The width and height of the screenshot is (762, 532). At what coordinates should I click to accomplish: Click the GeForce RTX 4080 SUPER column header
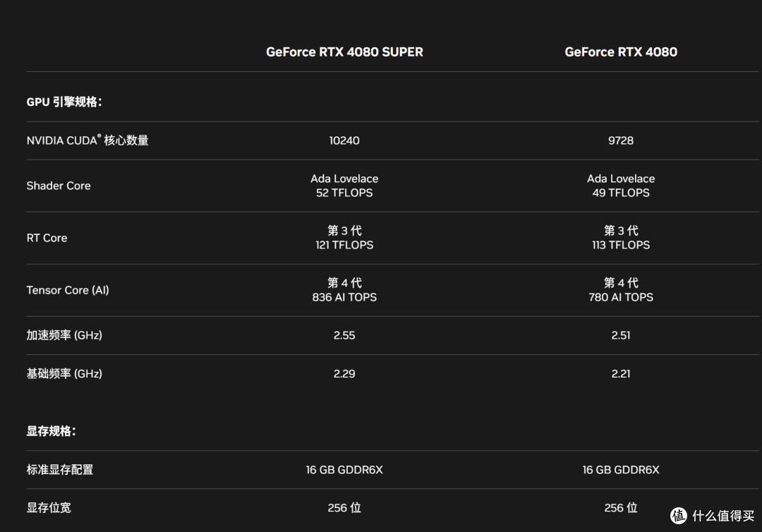(x=344, y=52)
